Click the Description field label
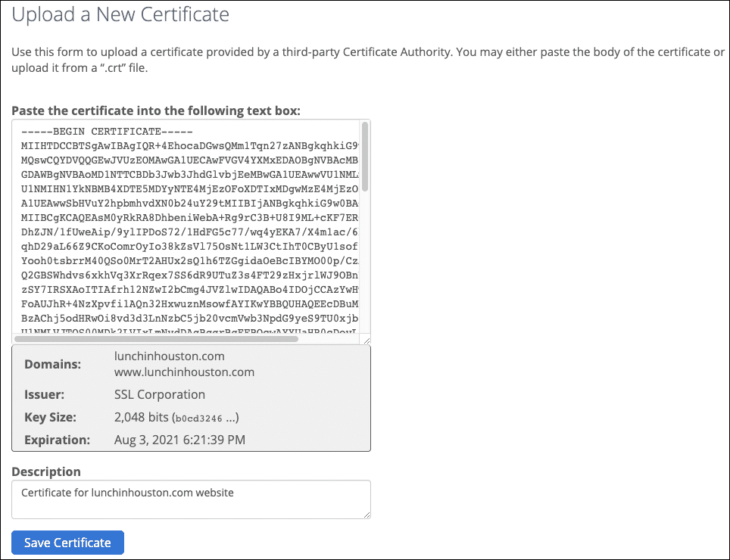 click(x=46, y=471)
